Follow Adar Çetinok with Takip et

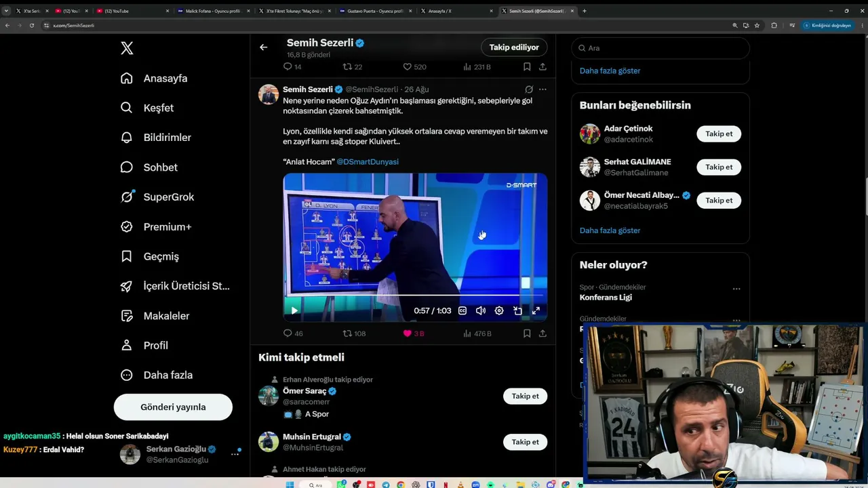point(719,134)
